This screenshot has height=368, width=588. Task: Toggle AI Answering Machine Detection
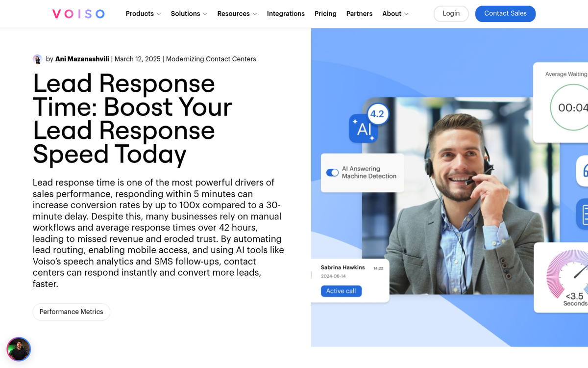point(332,173)
